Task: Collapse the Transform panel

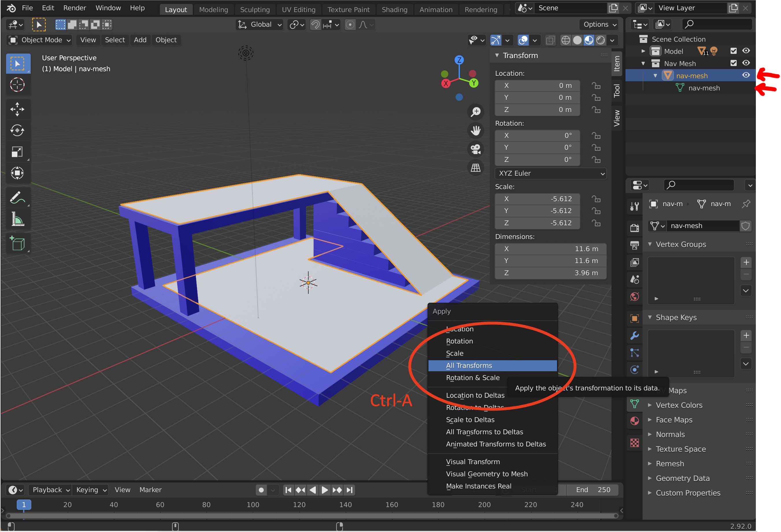Action: click(x=497, y=56)
